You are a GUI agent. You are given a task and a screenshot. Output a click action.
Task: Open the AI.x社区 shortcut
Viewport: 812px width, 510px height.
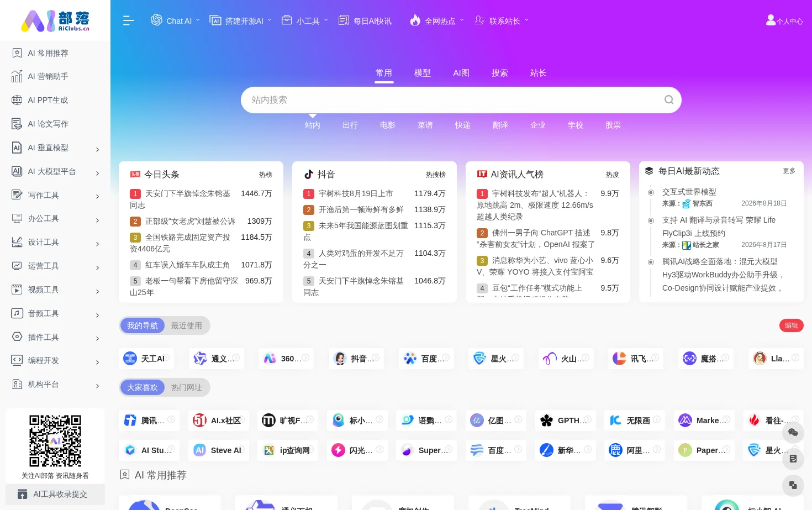(x=219, y=420)
